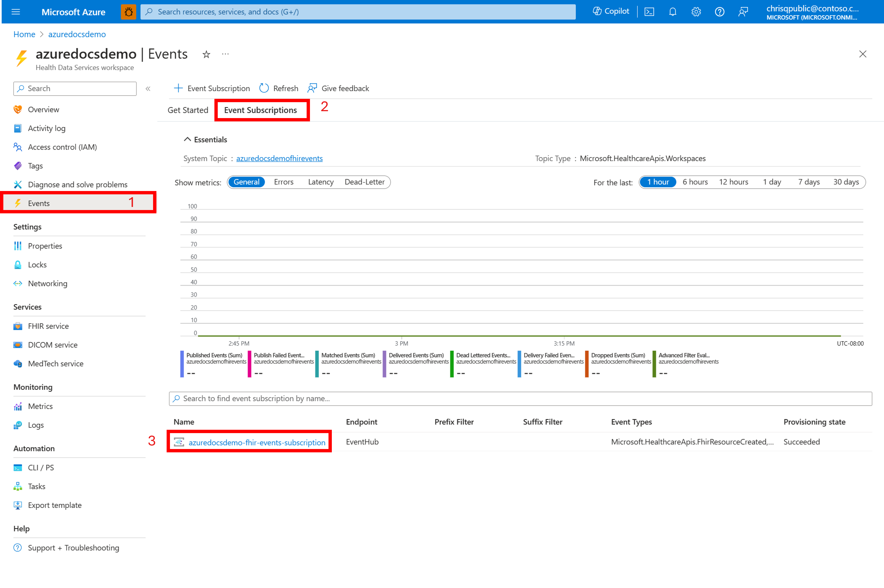
Task: Open the more options ellipsis
Action: (x=225, y=54)
